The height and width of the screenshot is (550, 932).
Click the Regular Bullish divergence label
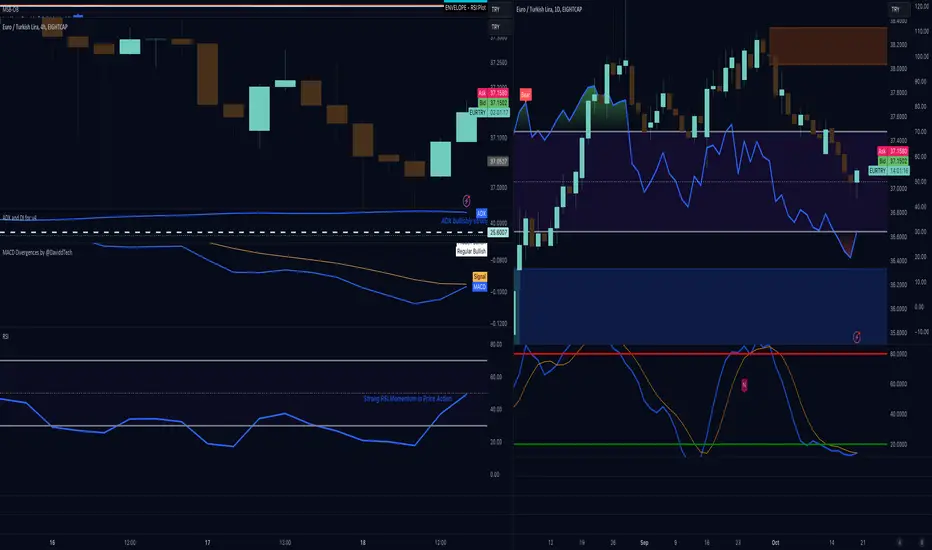click(x=471, y=251)
